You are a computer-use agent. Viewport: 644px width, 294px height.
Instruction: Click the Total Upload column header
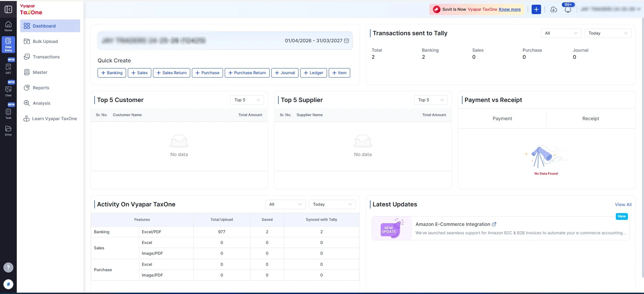click(222, 219)
